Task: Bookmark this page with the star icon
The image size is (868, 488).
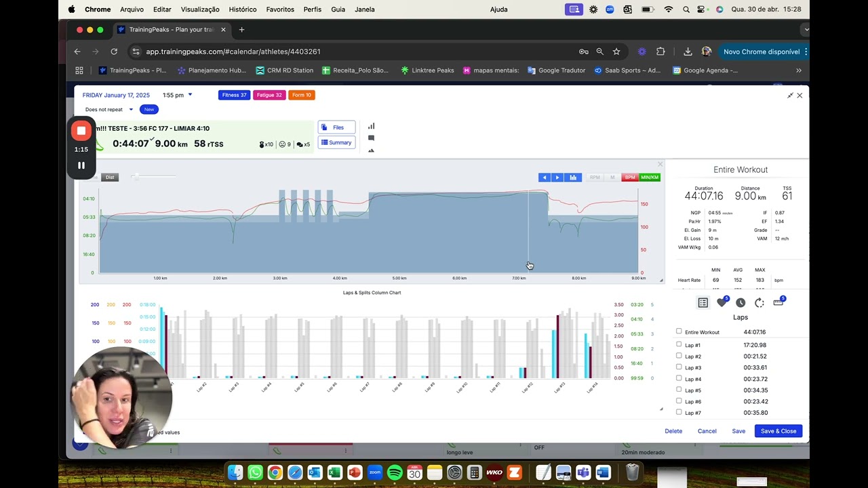Action: click(616, 52)
